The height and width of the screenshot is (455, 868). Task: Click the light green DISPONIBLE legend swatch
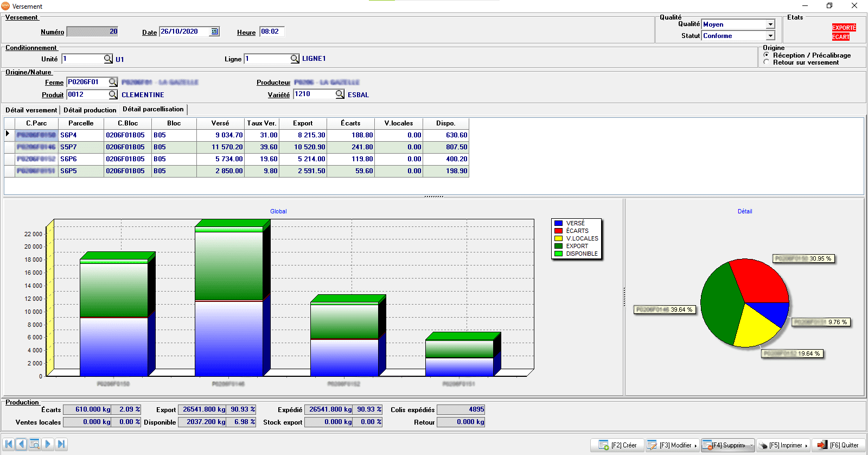[558, 254]
